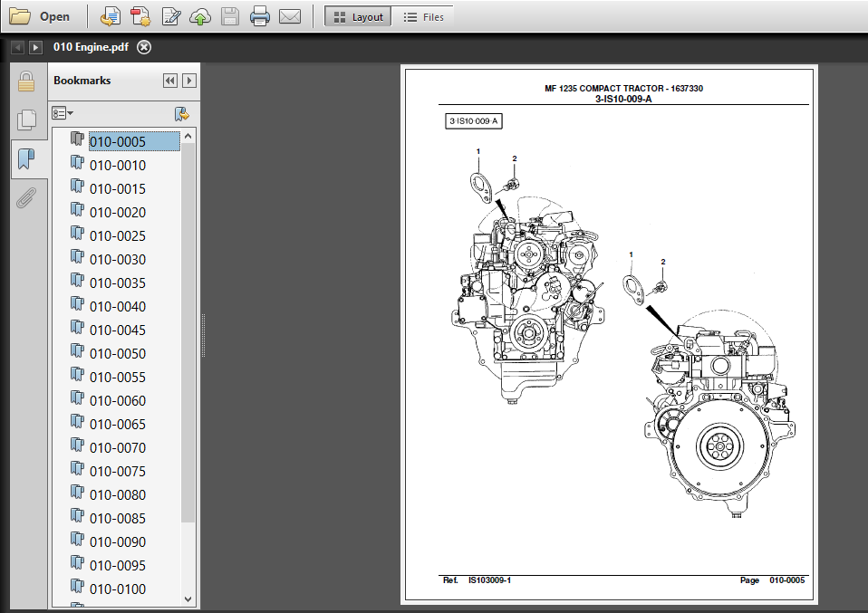Click the panel splitter grip handle

pyautogui.click(x=203, y=335)
